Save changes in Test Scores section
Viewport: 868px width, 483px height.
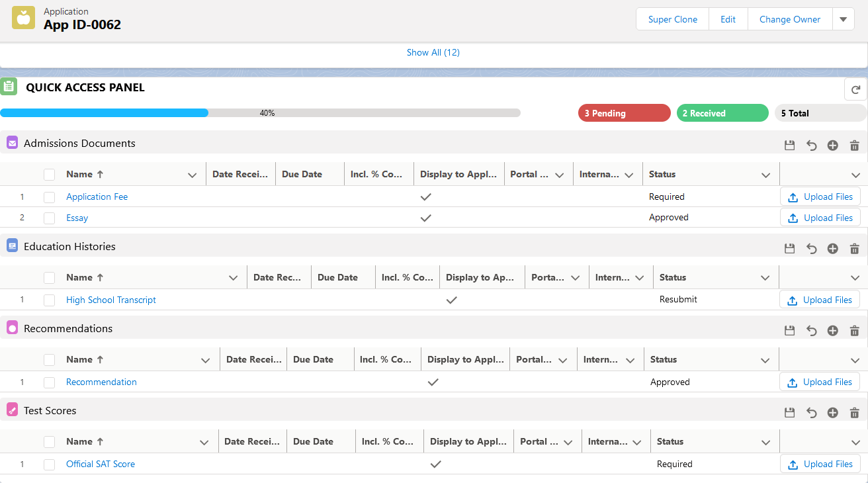pyautogui.click(x=789, y=413)
